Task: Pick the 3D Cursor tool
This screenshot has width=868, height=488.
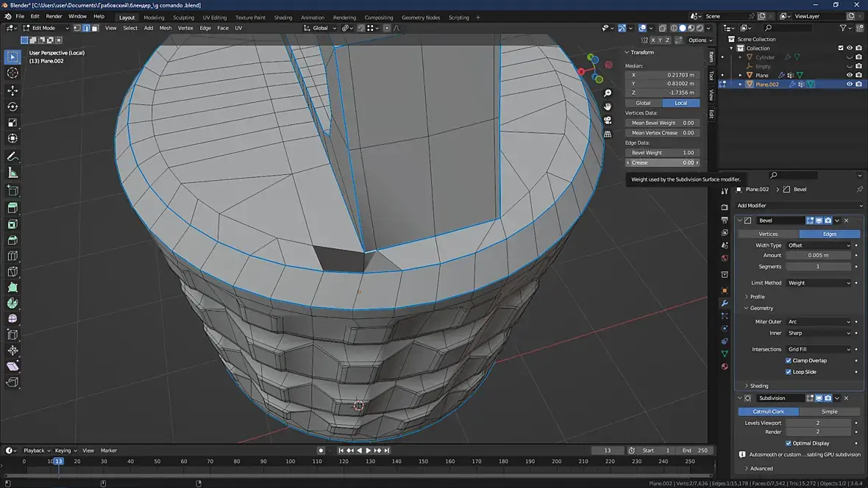Action: click(x=13, y=73)
